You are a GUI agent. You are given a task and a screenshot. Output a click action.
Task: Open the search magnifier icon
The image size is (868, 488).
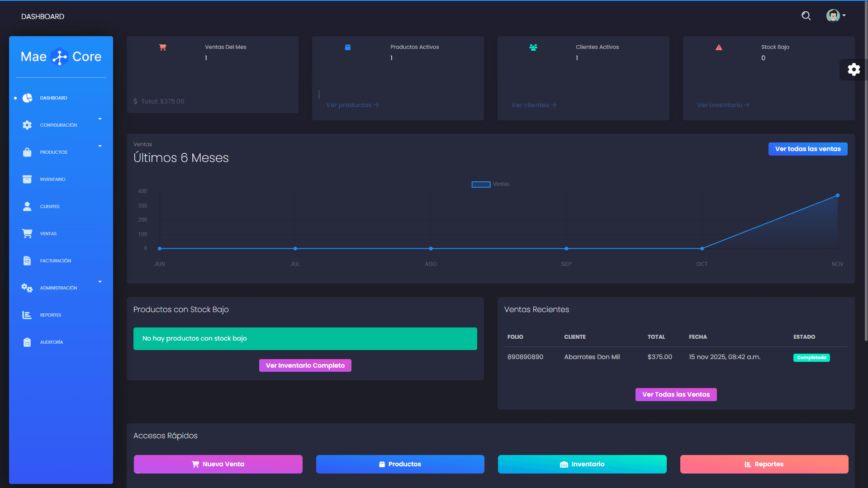[806, 16]
